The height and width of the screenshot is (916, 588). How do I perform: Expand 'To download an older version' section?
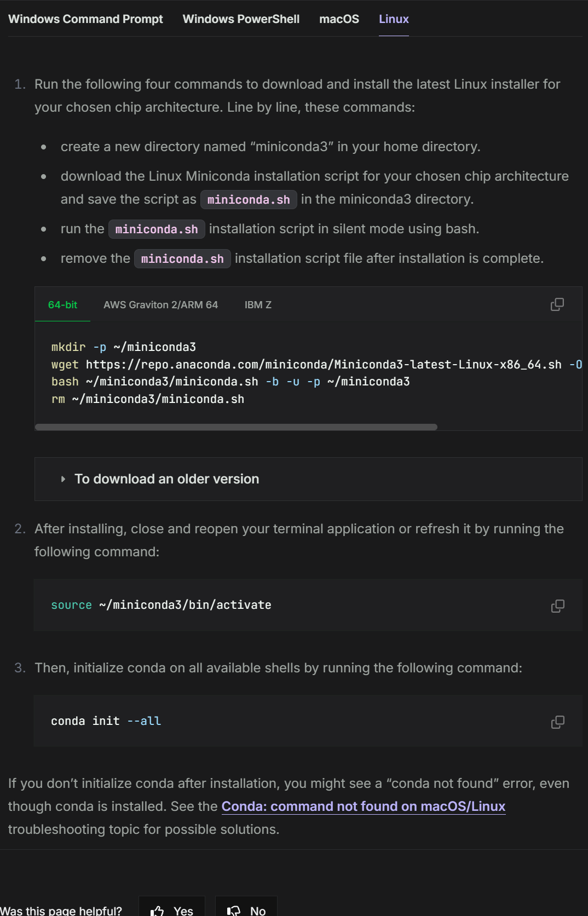166,479
